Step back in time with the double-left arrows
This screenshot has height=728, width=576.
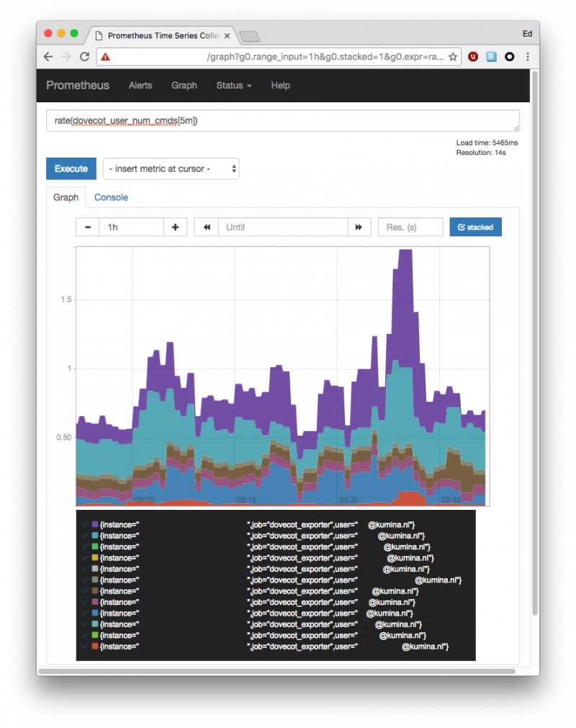click(206, 227)
